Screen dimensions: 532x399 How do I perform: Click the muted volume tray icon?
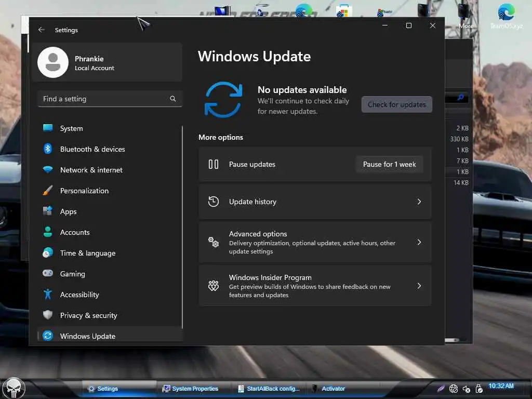coord(467,389)
